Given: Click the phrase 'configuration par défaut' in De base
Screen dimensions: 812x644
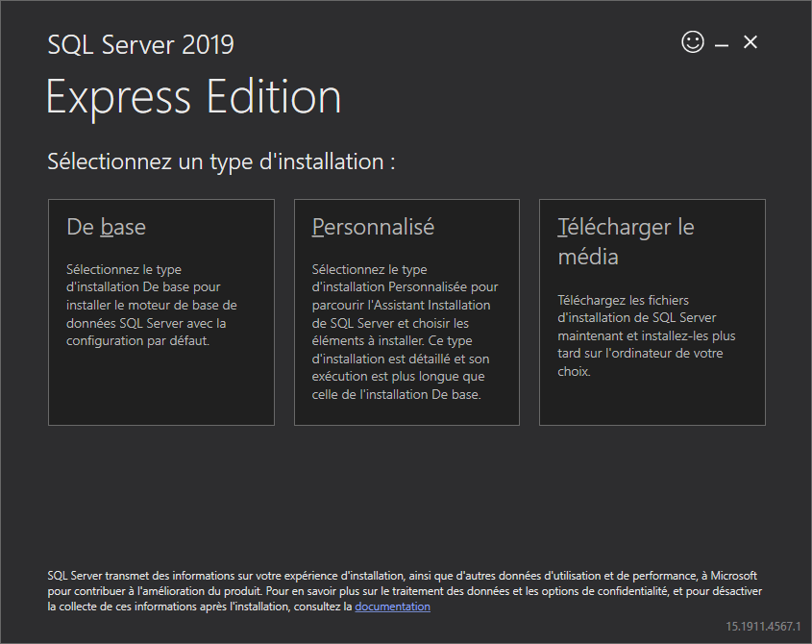Looking at the screenshot, I should pos(137,341).
